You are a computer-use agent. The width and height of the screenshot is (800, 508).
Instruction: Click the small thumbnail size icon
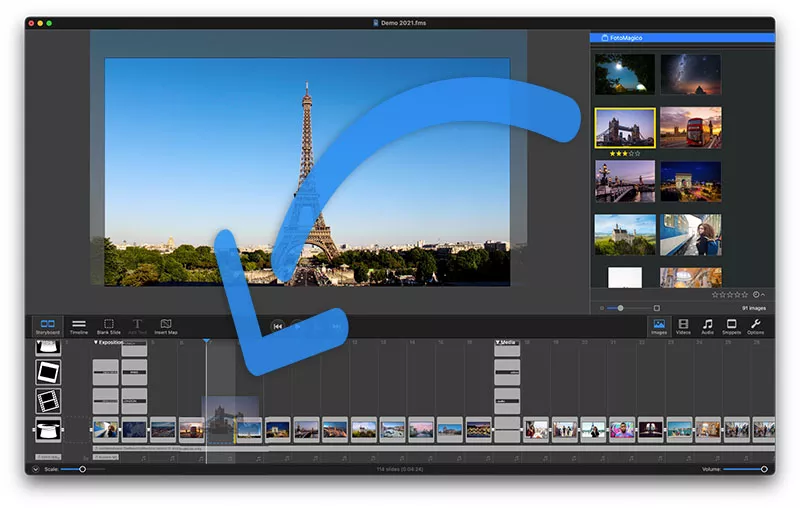(x=602, y=308)
